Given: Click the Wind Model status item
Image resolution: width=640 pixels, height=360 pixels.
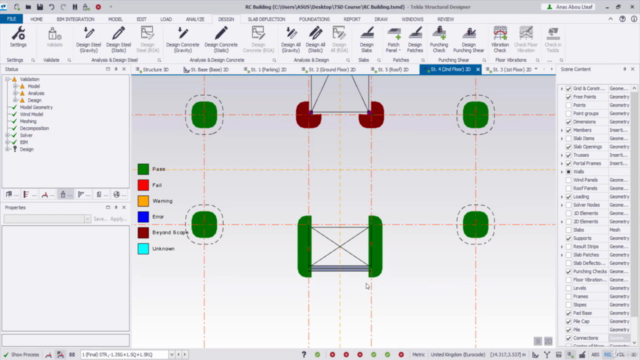Looking at the screenshot, I should (31, 114).
